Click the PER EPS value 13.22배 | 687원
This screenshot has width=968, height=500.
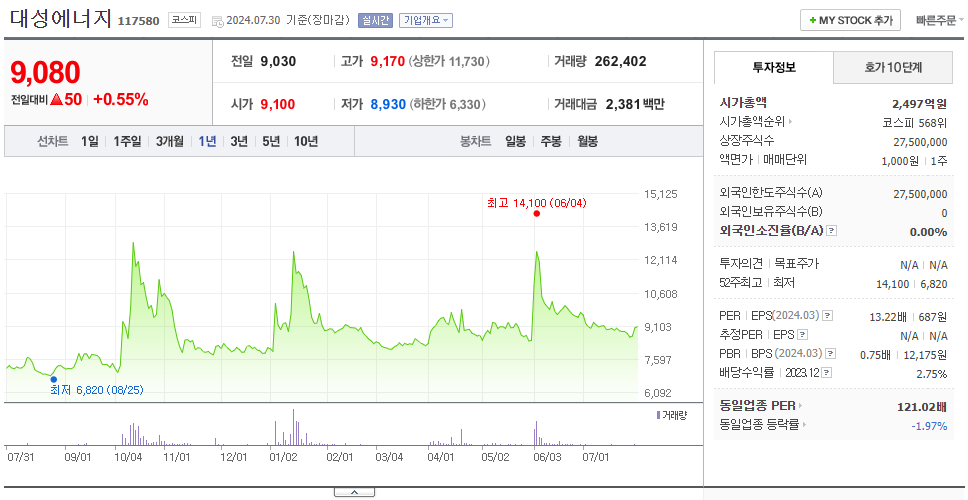click(x=908, y=318)
